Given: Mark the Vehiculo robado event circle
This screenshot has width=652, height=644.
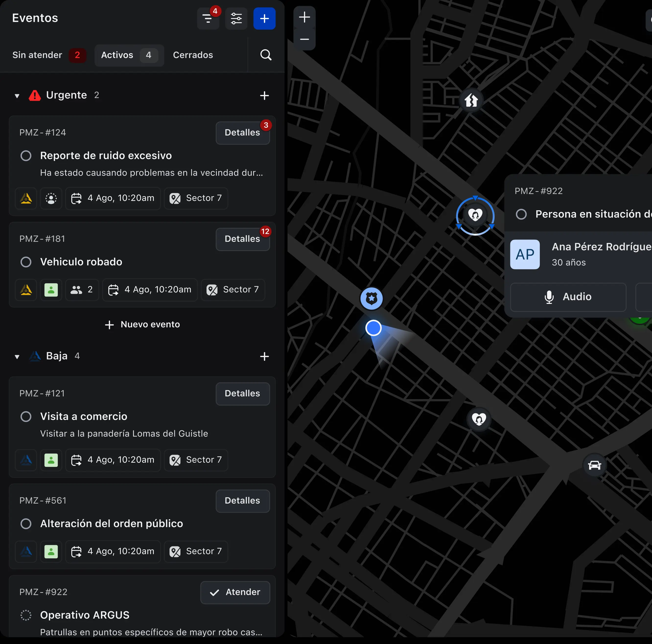Looking at the screenshot, I should coord(26,262).
